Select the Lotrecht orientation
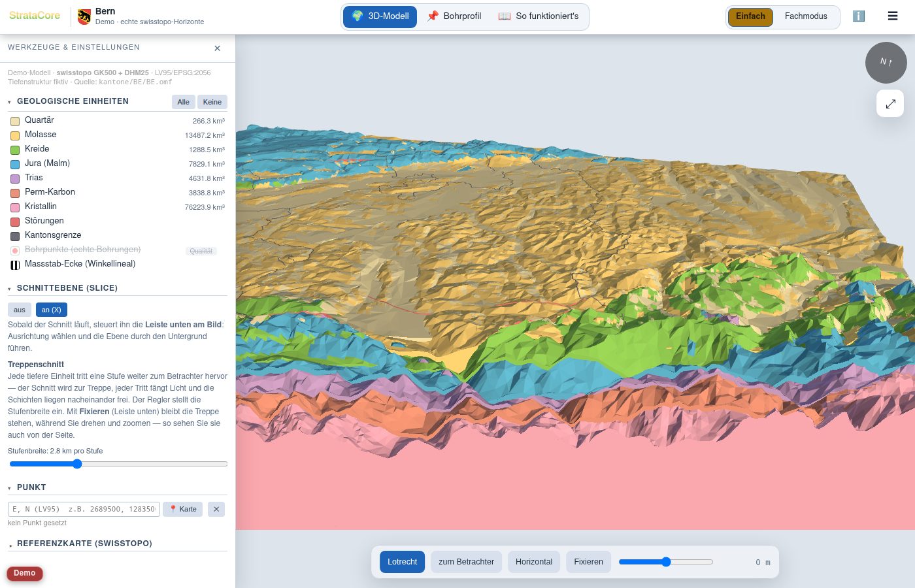 point(403,562)
